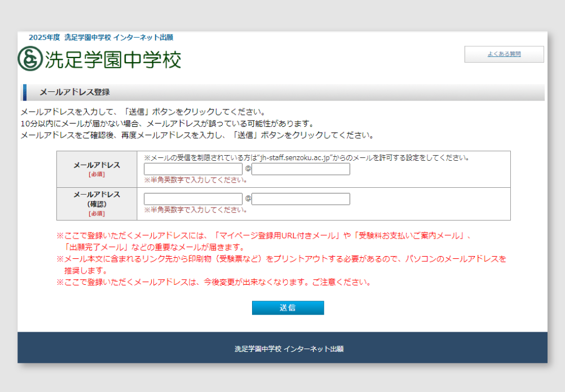Screen dimensions: 565x392
Task: Click the 半角英数字 hint under confirmation fields
Action: tap(196, 210)
